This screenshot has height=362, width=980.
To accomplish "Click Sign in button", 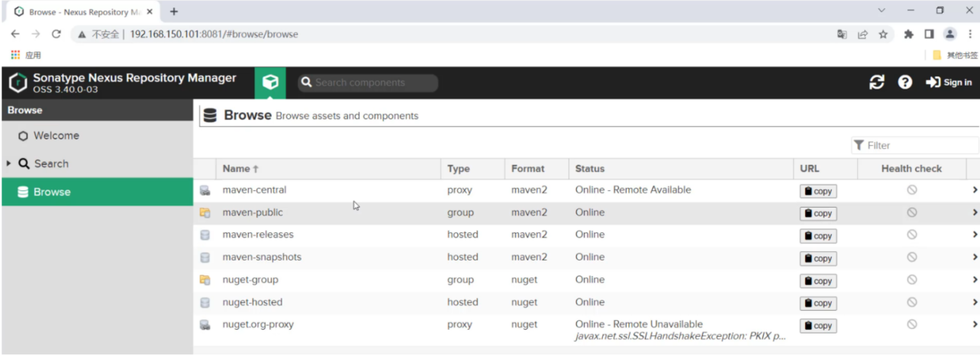I will [x=949, y=82].
